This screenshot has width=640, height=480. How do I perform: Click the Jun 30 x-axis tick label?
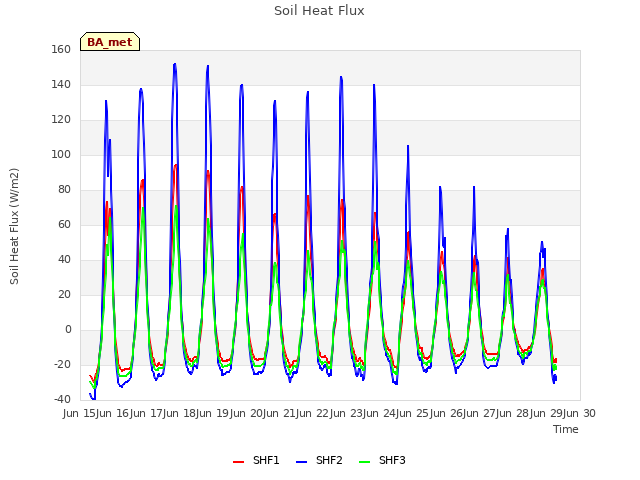pos(580,413)
